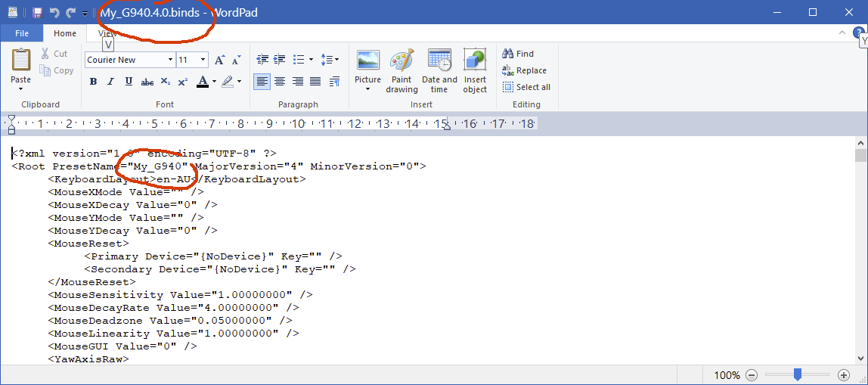868x385 pixels.
Task: Apply text color with the A icon
Action: 202,82
